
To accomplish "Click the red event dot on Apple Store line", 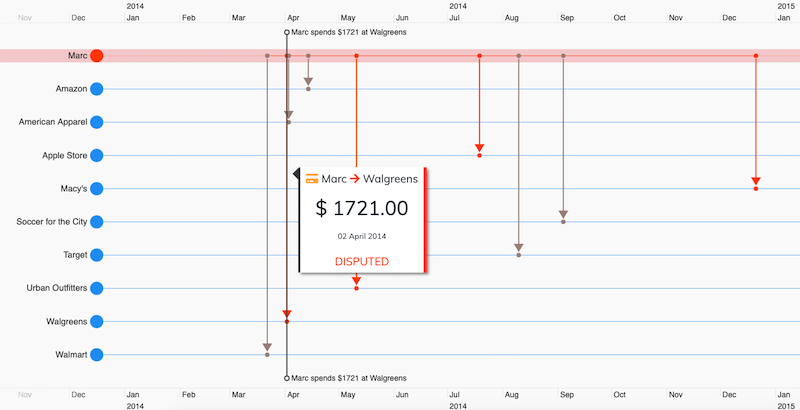I will click(479, 155).
